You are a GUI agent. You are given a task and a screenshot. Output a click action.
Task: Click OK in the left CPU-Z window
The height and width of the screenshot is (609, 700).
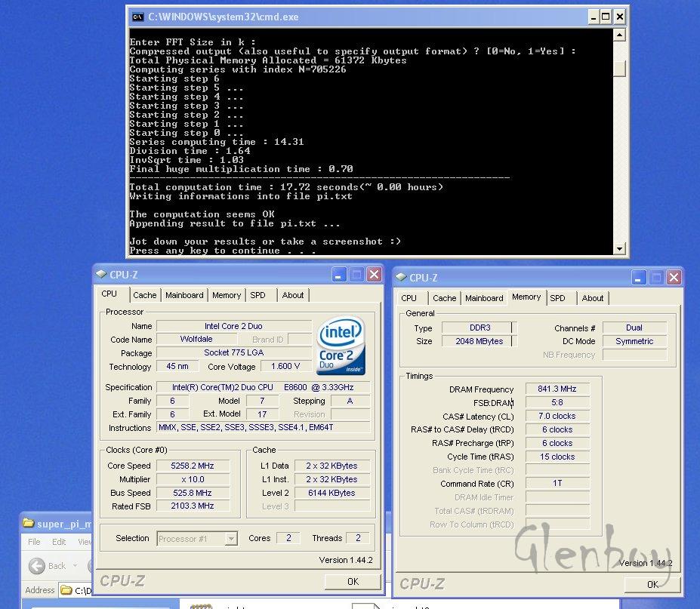pyautogui.click(x=353, y=582)
